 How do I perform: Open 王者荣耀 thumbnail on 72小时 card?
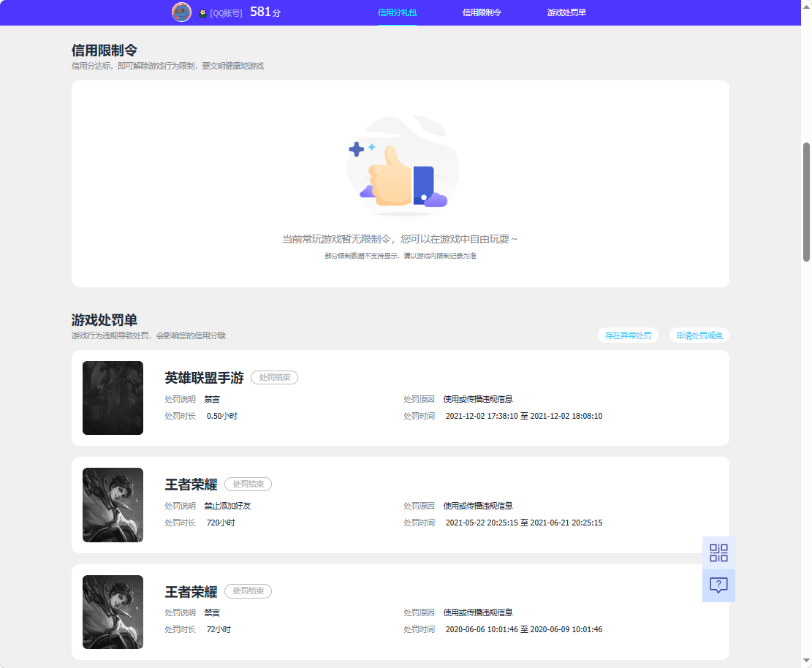(x=113, y=612)
